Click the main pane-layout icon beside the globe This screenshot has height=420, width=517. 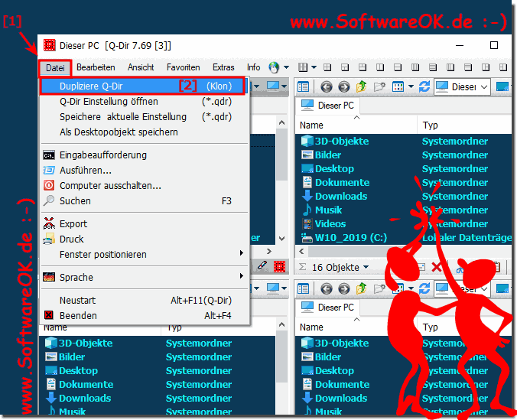(x=303, y=67)
